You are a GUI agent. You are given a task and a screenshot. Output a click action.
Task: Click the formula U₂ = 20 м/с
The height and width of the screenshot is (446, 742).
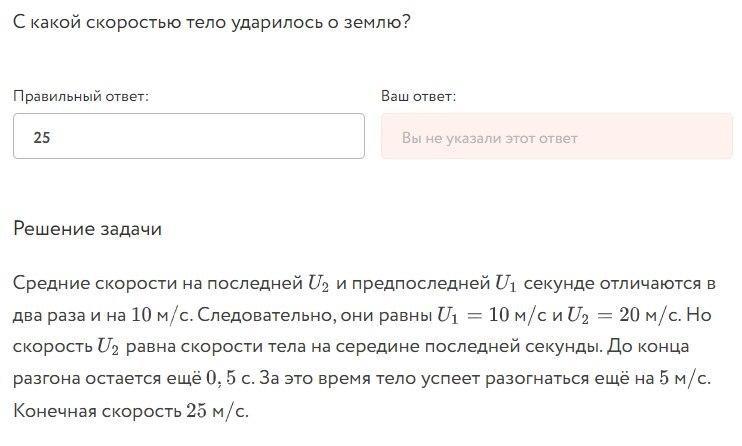623,315
